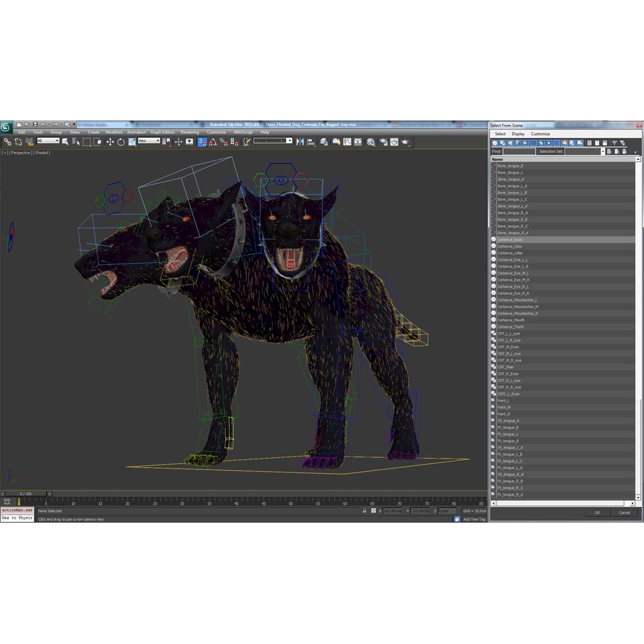Open the Perspective viewport label menu
The image size is (644, 644).
(21, 153)
